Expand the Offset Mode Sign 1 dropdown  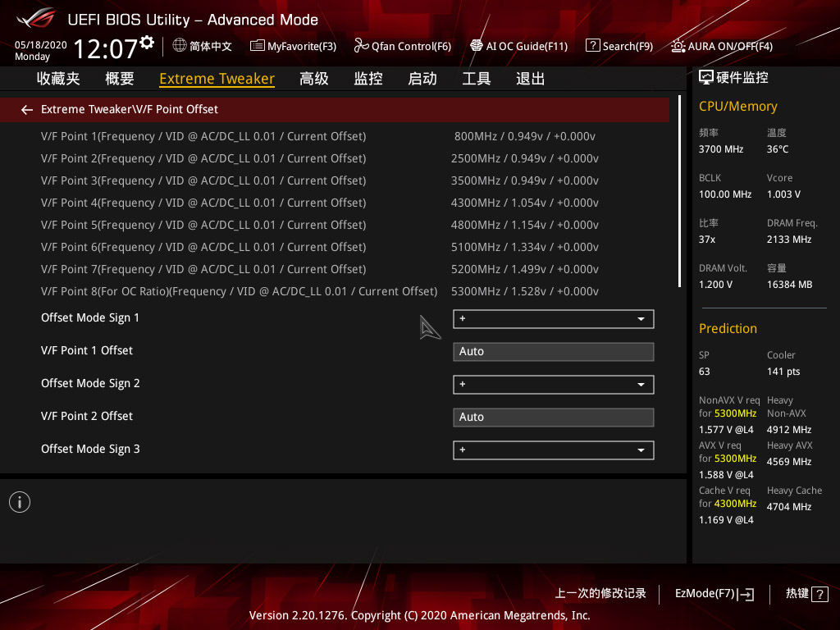coord(553,319)
